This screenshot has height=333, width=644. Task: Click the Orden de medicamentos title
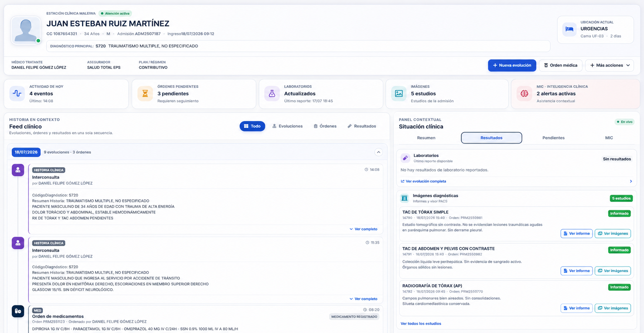58,316
